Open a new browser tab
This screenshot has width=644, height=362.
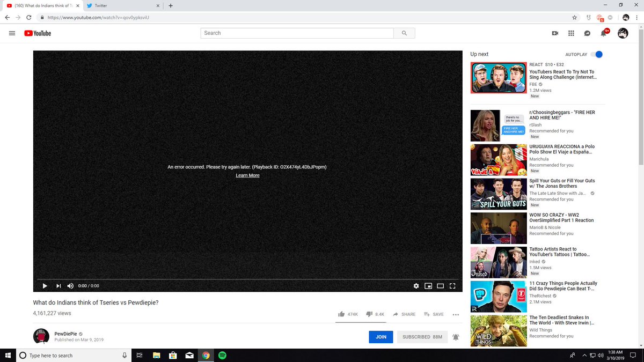pyautogui.click(x=171, y=5)
